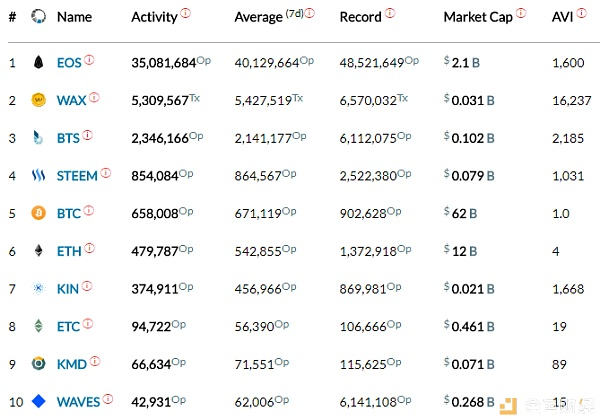Click the blue WAVES logo icon
600x420 pixels.
(x=39, y=402)
